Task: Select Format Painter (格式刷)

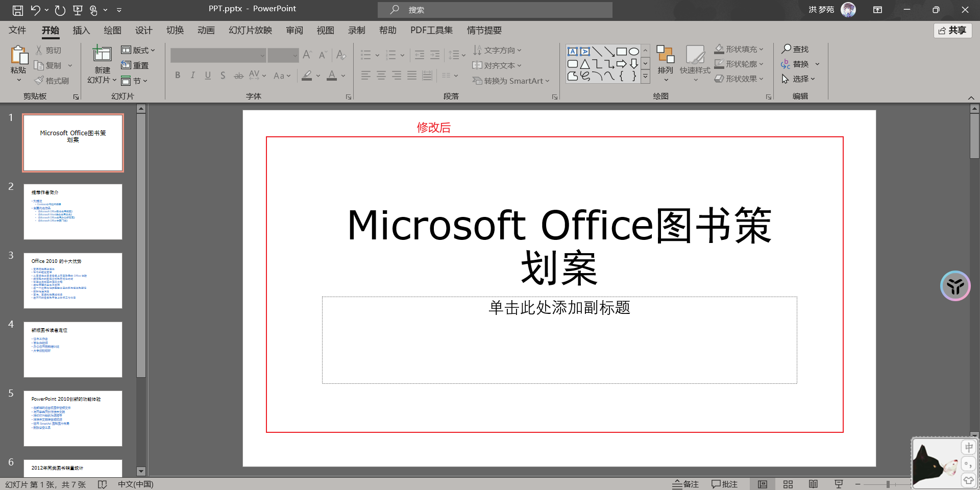Action: (x=52, y=81)
